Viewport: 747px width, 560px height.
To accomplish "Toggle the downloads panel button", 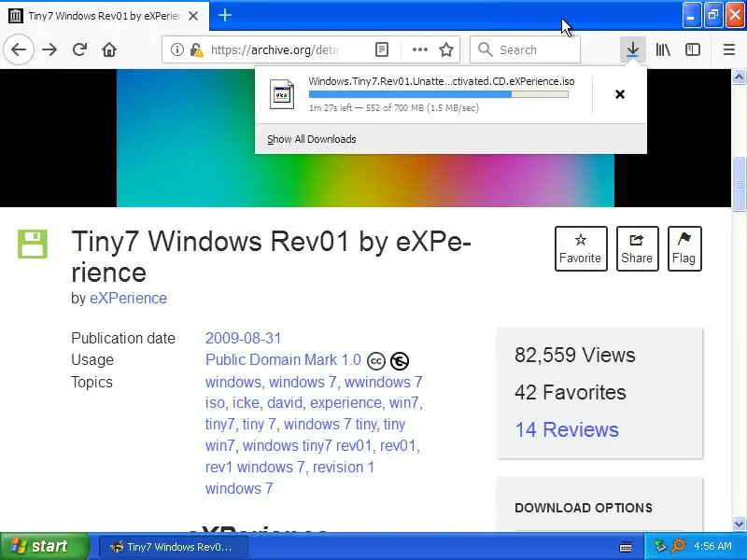I will [x=633, y=49].
